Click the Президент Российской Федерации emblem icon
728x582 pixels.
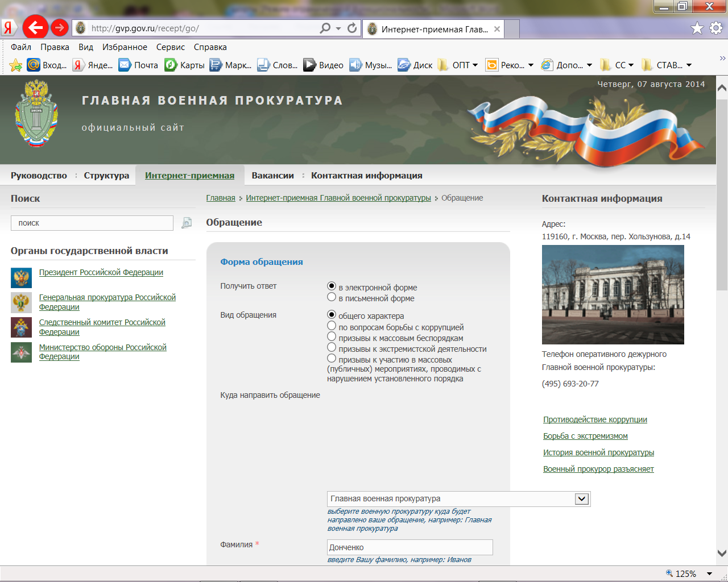(x=21, y=278)
